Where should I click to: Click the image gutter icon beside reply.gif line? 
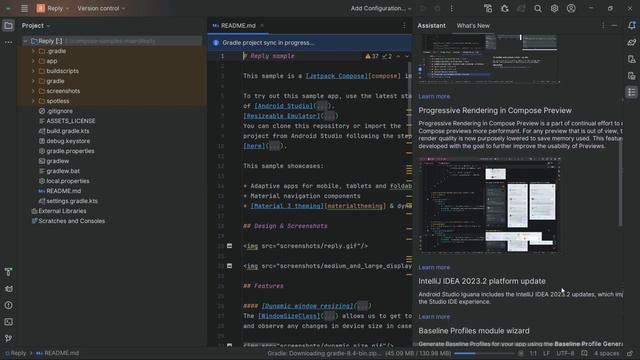(x=229, y=246)
